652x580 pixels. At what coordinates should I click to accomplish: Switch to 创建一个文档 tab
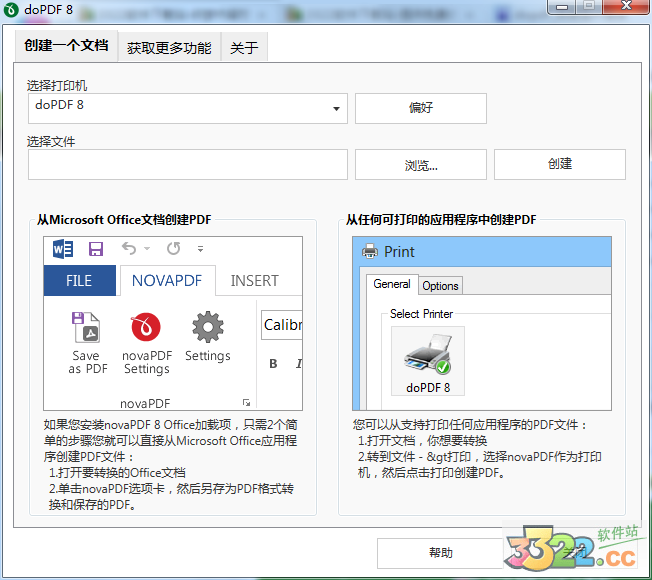[x=66, y=45]
